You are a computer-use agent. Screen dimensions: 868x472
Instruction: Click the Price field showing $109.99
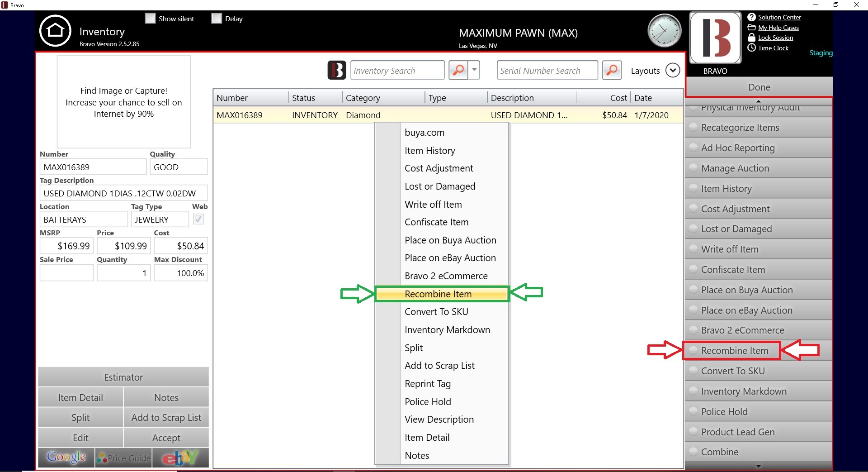[123, 246]
